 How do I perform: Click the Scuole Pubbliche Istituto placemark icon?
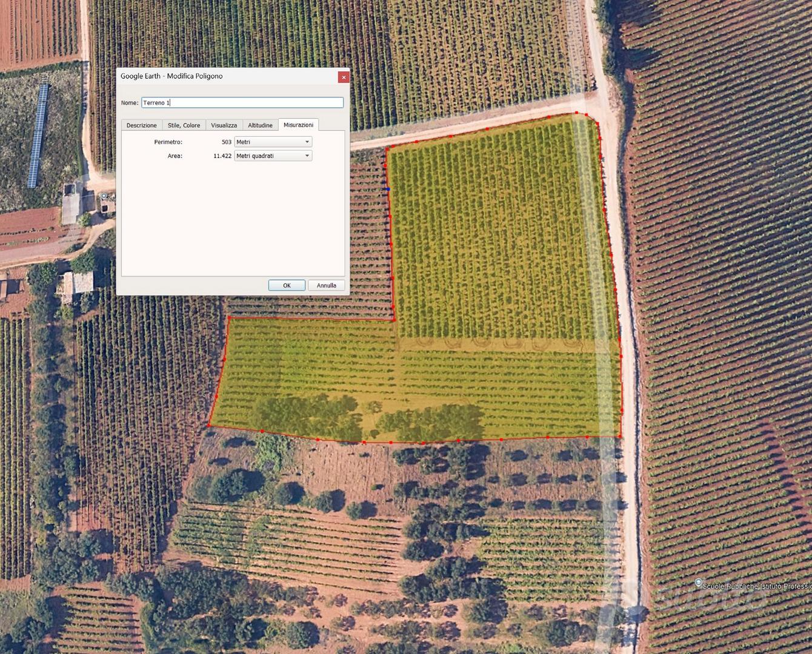pyautogui.click(x=698, y=583)
